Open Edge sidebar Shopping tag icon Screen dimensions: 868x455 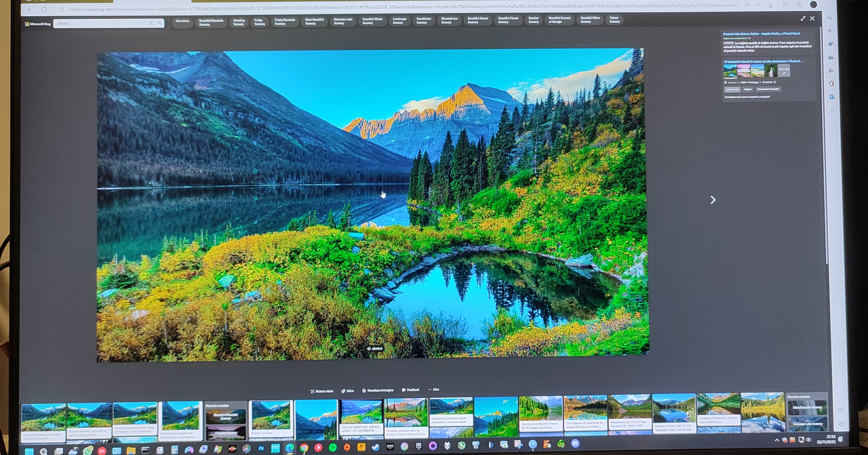coord(830,43)
